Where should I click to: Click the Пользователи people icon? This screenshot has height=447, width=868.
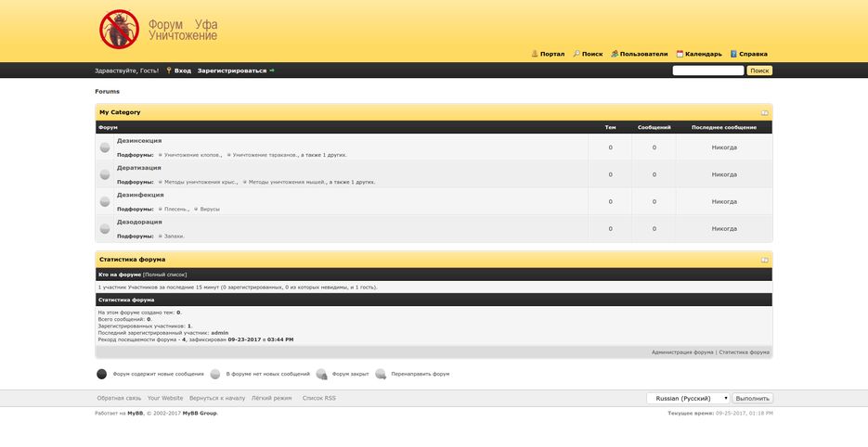(615, 54)
